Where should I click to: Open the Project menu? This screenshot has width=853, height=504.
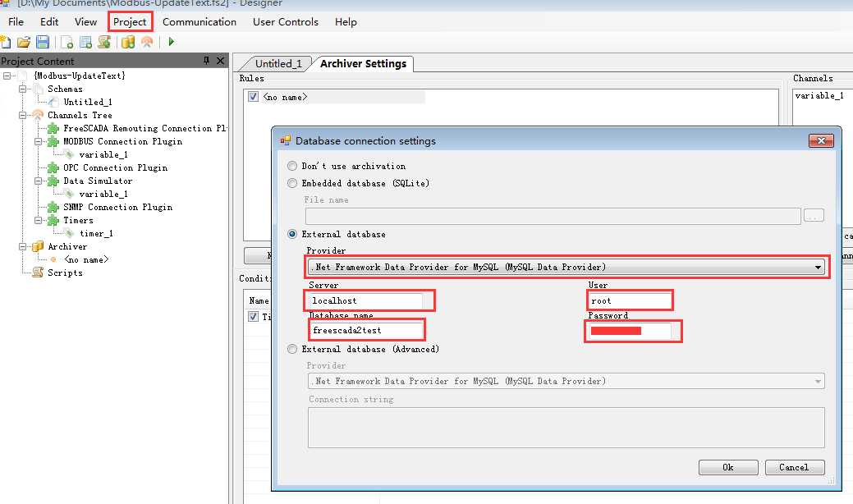(130, 21)
